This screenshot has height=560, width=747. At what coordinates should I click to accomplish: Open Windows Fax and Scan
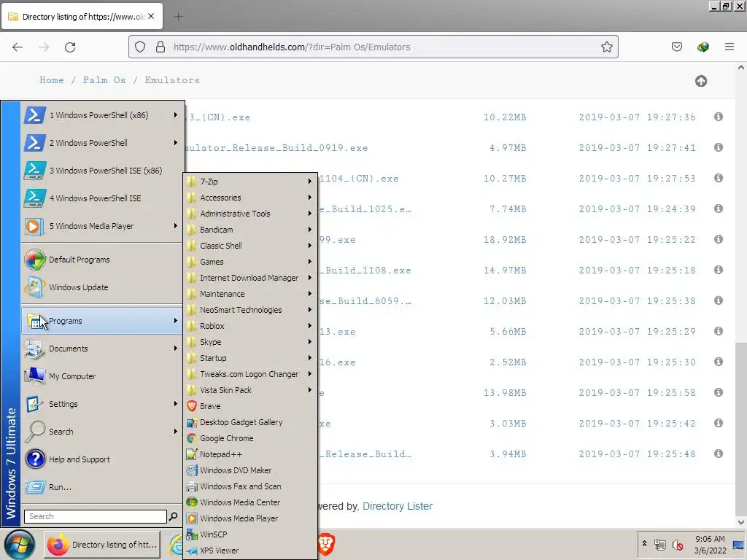coord(250,486)
